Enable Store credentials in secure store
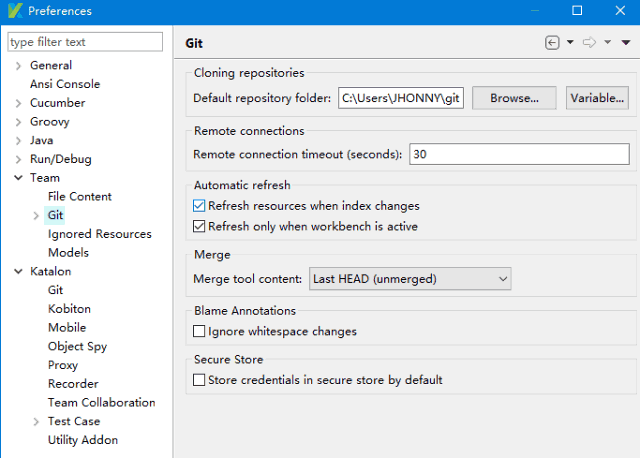 pyautogui.click(x=199, y=380)
